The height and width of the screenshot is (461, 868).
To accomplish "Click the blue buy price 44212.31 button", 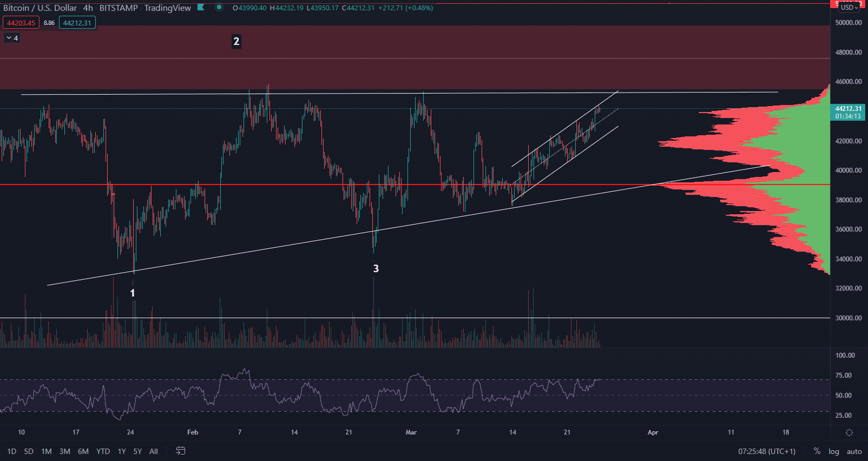I will click(x=77, y=23).
